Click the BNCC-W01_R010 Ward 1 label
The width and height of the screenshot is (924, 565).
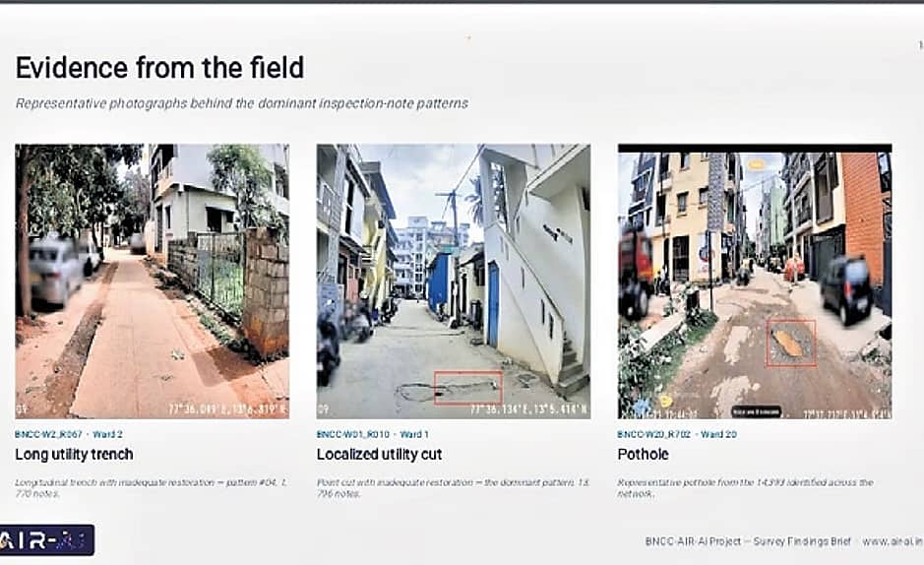pos(372,434)
